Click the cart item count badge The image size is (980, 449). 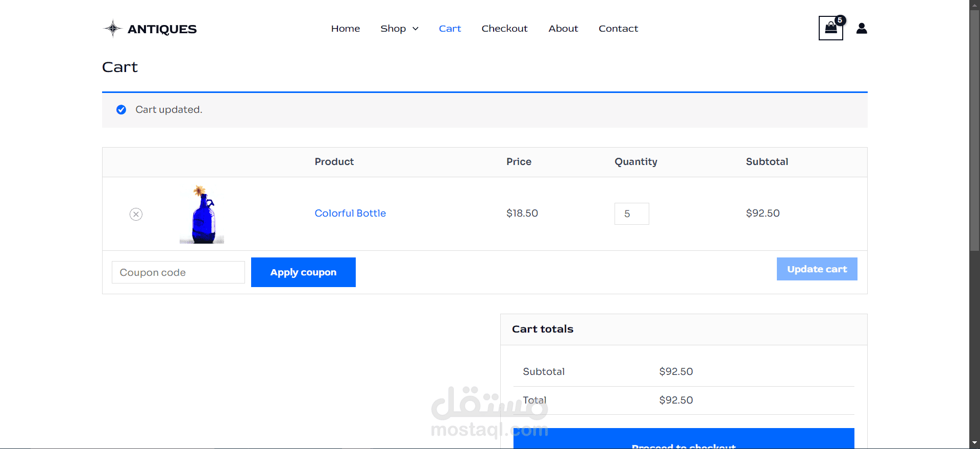click(840, 20)
